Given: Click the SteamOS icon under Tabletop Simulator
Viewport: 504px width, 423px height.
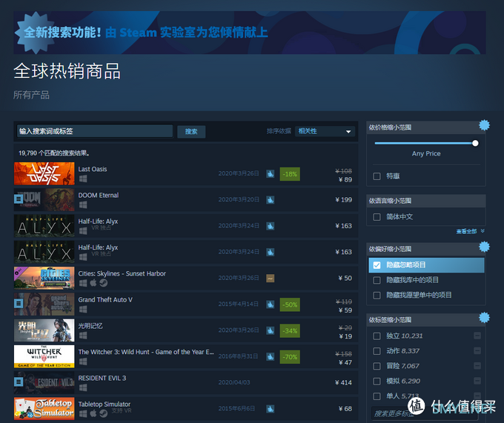Looking at the screenshot, I should coord(104,413).
